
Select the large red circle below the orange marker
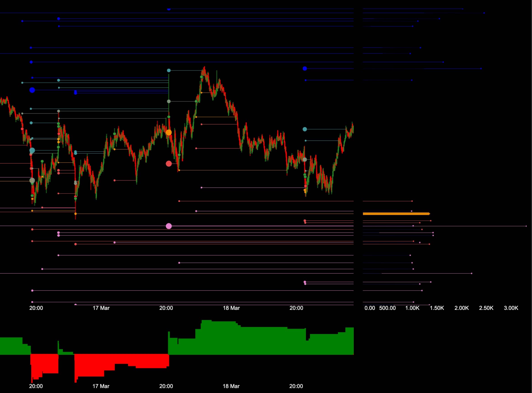pos(169,164)
